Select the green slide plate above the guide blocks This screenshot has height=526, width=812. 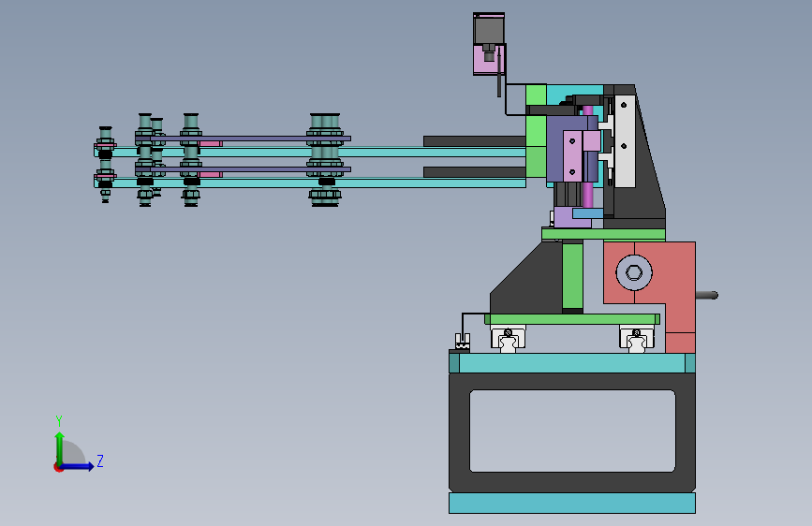pos(572,319)
